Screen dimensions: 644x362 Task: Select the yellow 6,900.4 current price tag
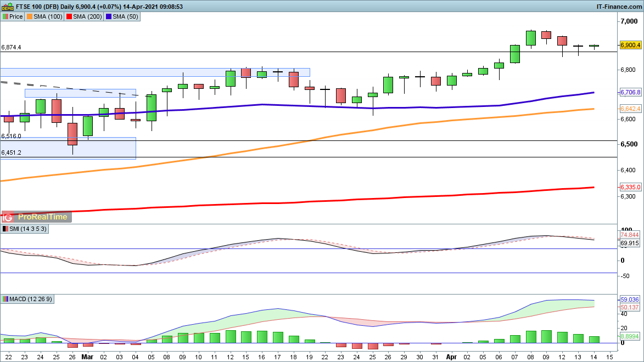pyautogui.click(x=630, y=45)
